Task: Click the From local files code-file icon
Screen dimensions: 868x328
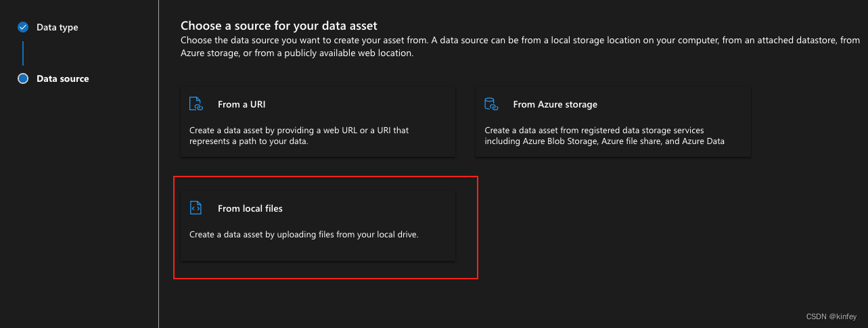Action: click(196, 208)
